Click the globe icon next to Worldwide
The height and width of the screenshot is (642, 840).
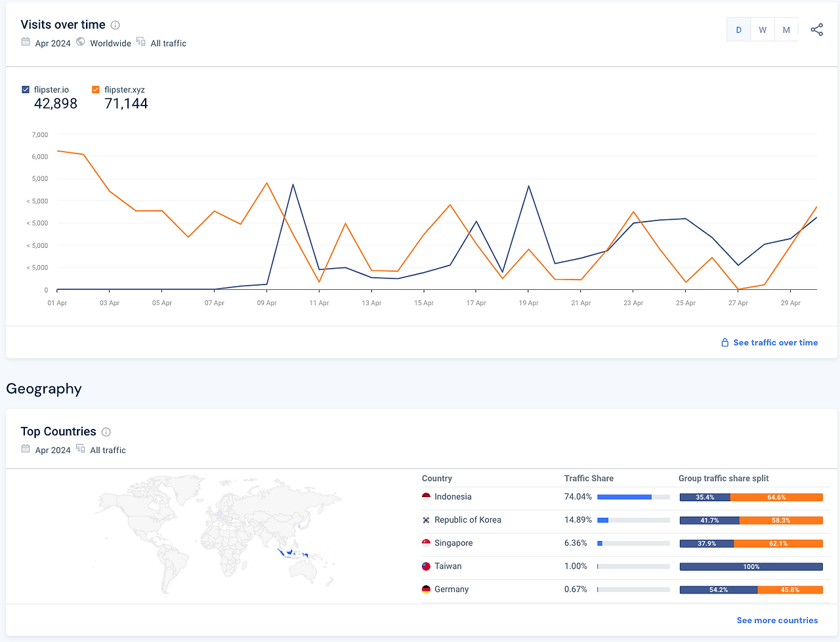(x=81, y=42)
